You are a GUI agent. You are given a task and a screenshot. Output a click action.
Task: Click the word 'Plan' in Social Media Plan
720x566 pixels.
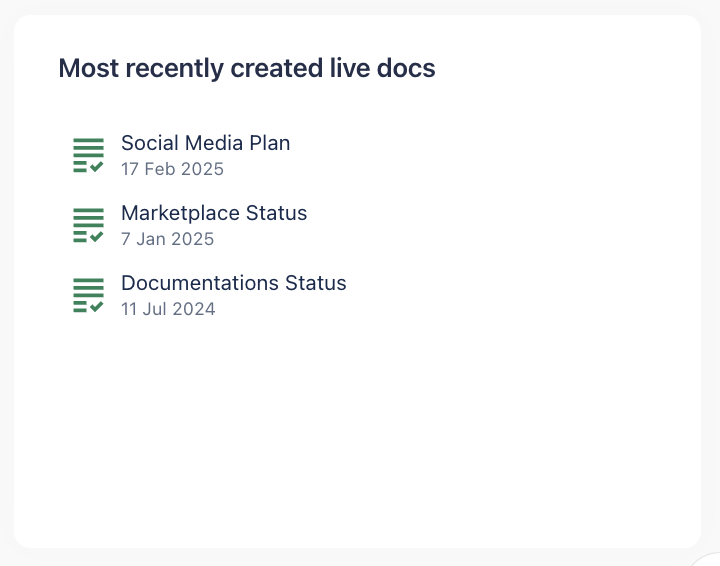click(x=269, y=143)
